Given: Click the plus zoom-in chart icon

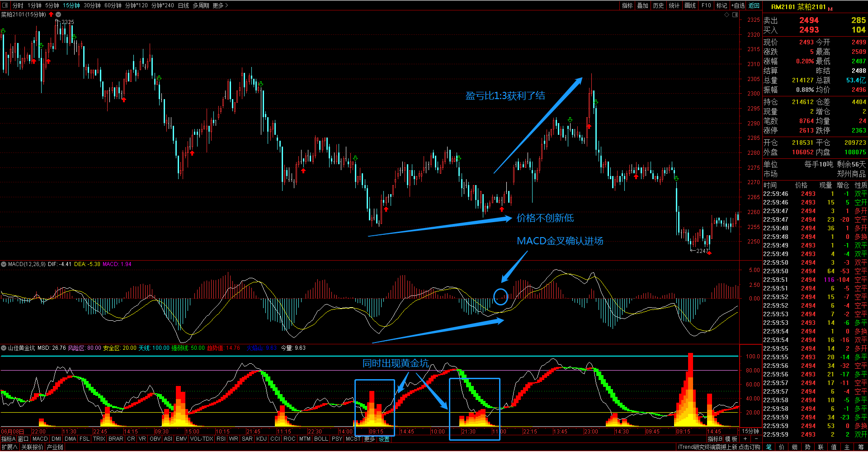Looking at the screenshot, I should click(x=745, y=439).
